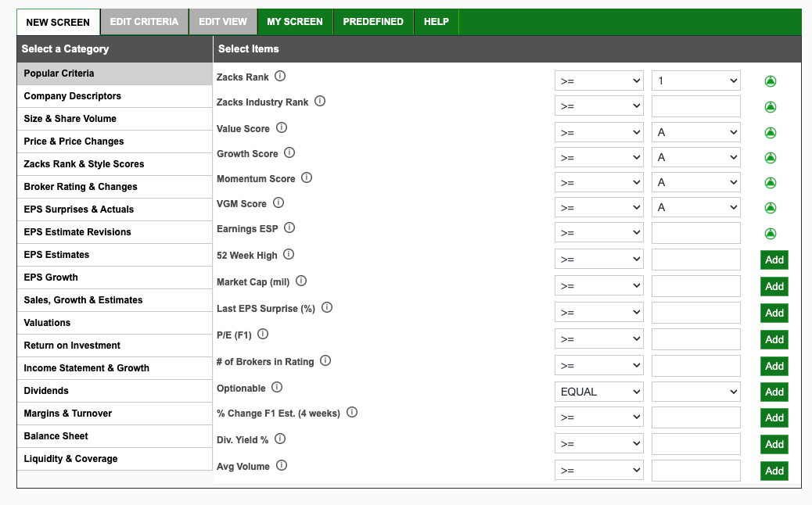Add the Div. Yield % criterion
Screen dimensions: 812x505
(x=774, y=444)
